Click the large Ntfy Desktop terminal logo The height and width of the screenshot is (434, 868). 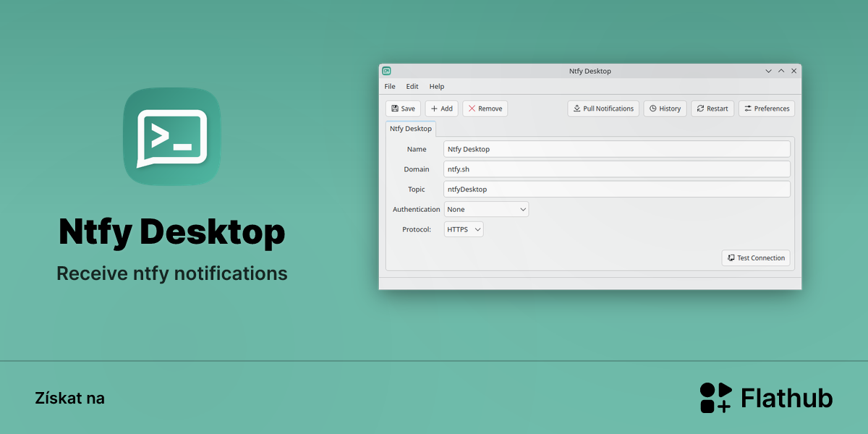point(171,137)
